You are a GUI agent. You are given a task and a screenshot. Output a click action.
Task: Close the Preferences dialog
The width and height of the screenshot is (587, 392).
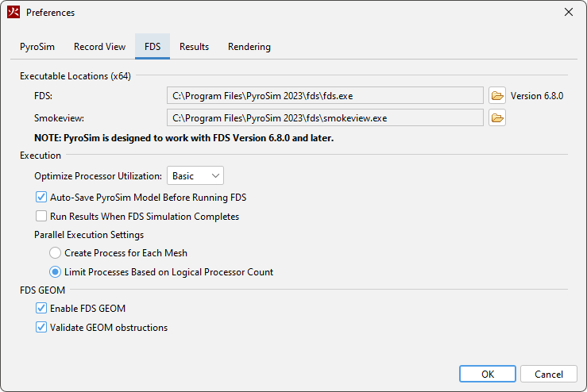569,12
